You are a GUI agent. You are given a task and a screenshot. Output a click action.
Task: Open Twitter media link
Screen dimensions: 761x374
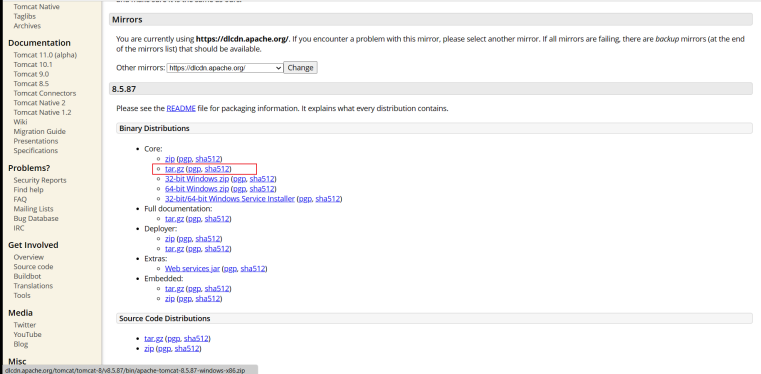(25, 325)
